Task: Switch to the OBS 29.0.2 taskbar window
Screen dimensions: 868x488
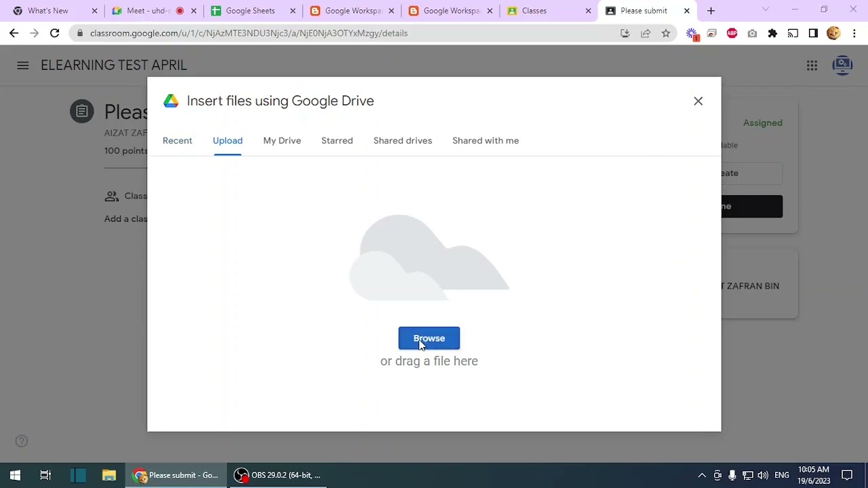Action: (x=278, y=475)
